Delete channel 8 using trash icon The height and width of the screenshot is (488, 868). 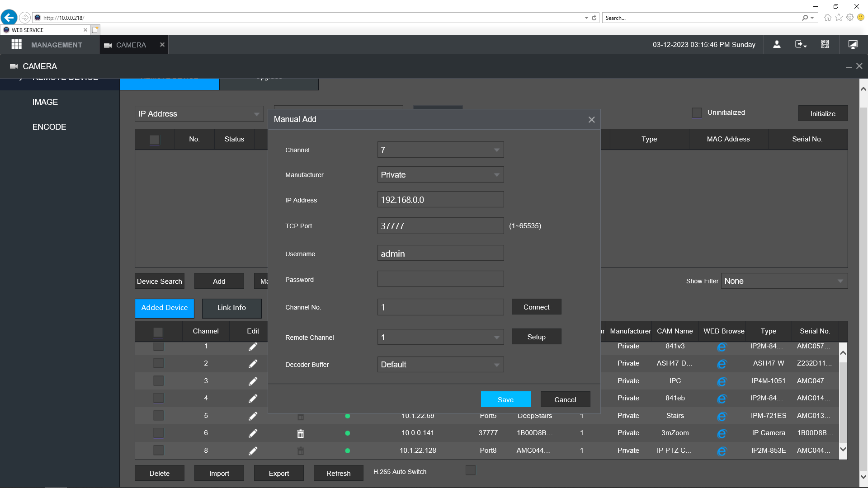[x=301, y=451]
